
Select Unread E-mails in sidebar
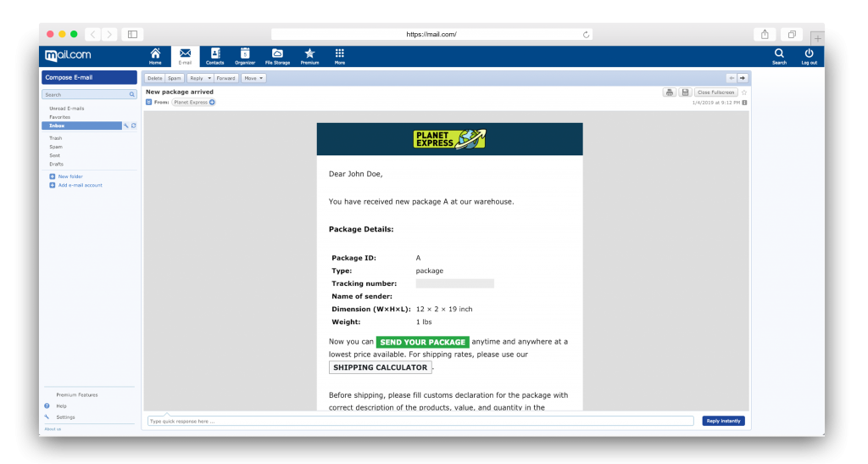pyautogui.click(x=66, y=109)
